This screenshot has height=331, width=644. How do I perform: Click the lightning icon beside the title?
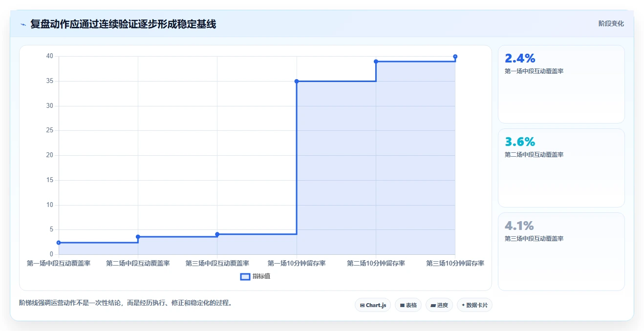click(x=23, y=24)
